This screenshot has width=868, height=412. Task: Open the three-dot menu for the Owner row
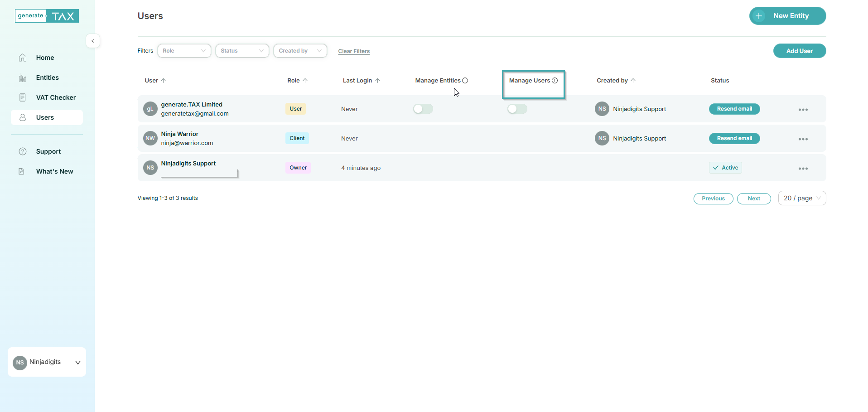click(x=803, y=169)
